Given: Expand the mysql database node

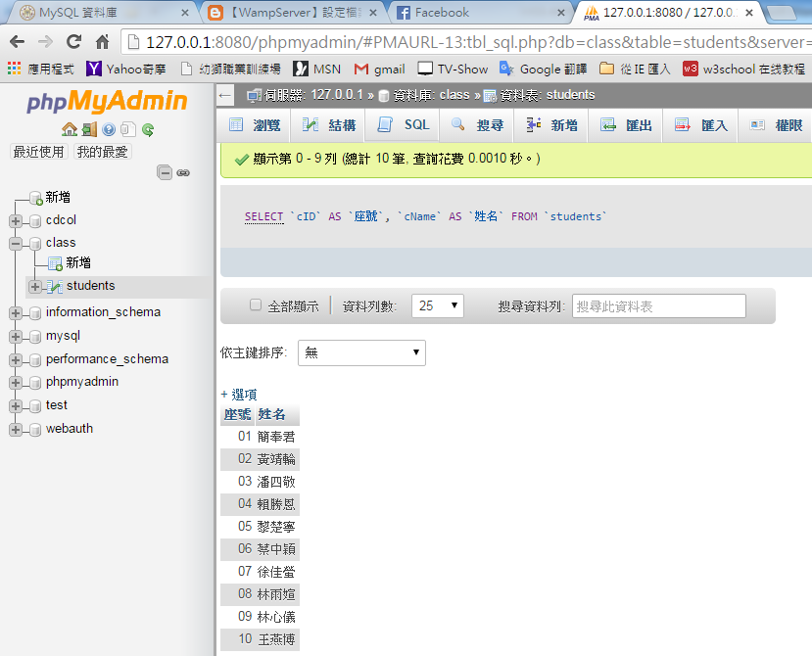Looking at the screenshot, I should 16,337.
